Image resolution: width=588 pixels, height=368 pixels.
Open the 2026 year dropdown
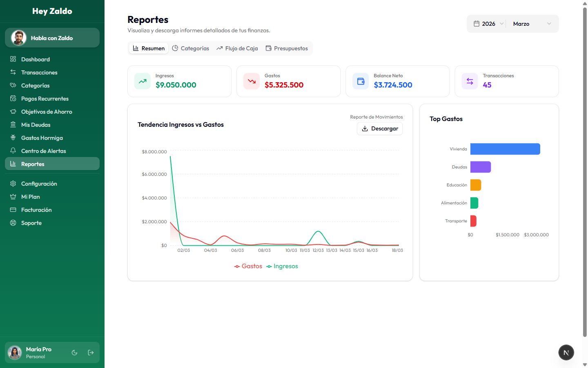[x=488, y=24]
